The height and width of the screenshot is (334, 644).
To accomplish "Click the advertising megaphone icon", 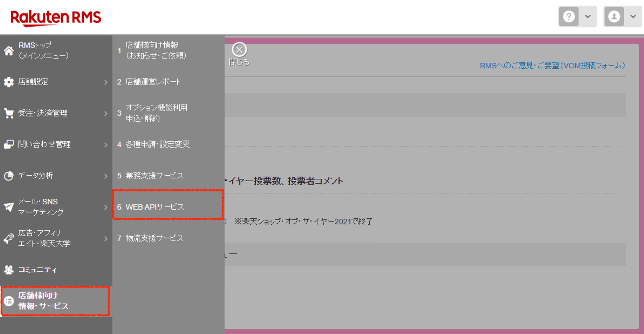I will click(x=9, y=238).
